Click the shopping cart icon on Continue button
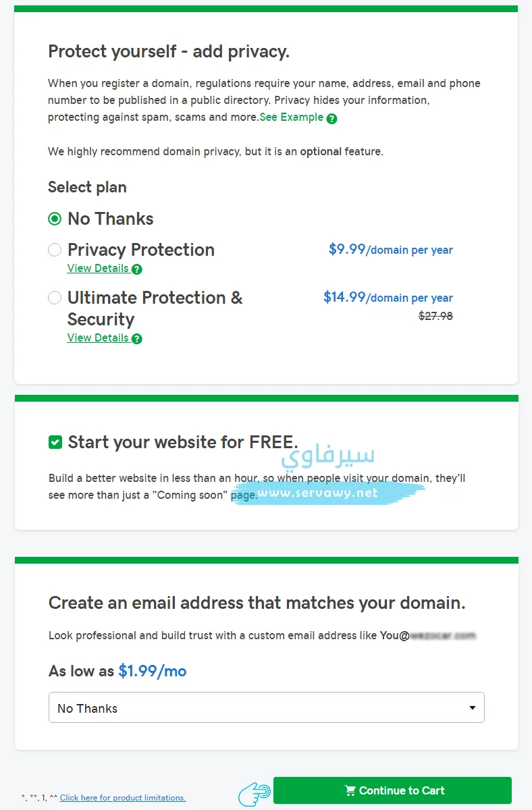 pos(350,790)
